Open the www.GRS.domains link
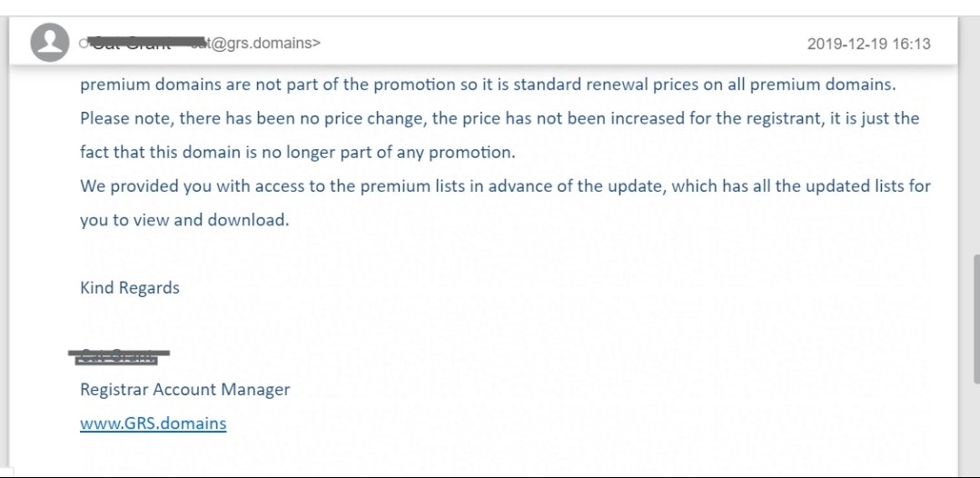The width and height of the screenshot is (980, 478). coord(153,423)
